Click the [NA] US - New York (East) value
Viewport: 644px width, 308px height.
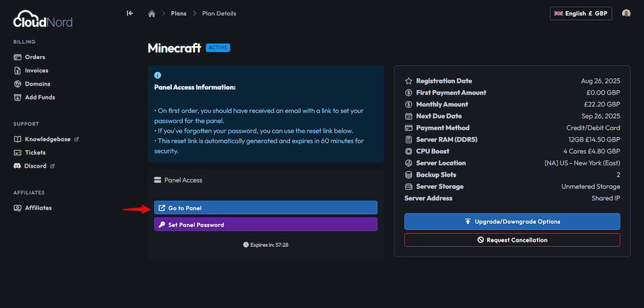click(x=582, y=163)
